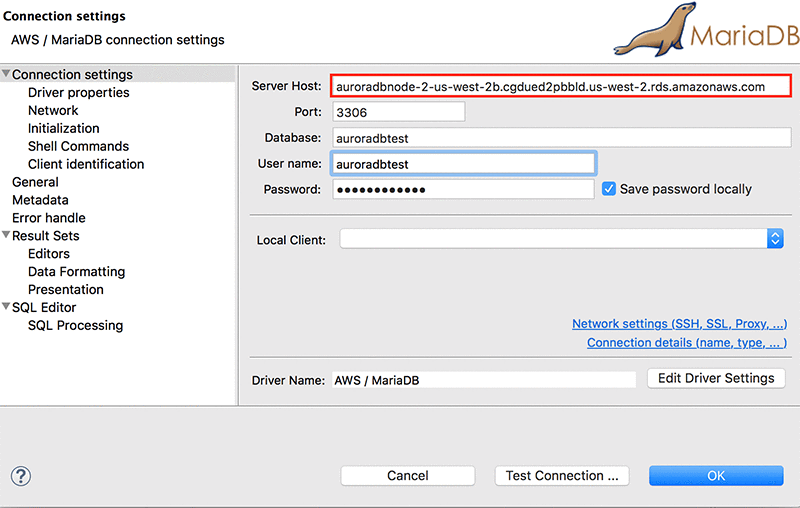Open SQL Processing settings page
The image size is (800, 508).
tap(76, 325)
